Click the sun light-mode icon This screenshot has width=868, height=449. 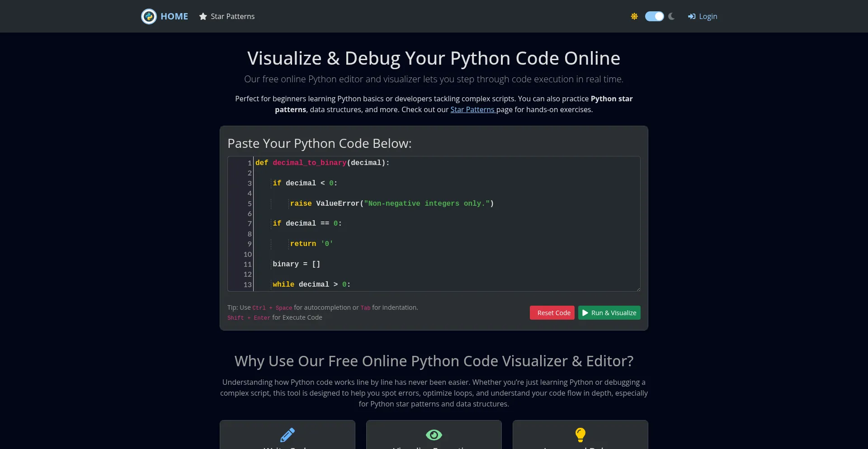pyautogui.click(x=634, y=16)
